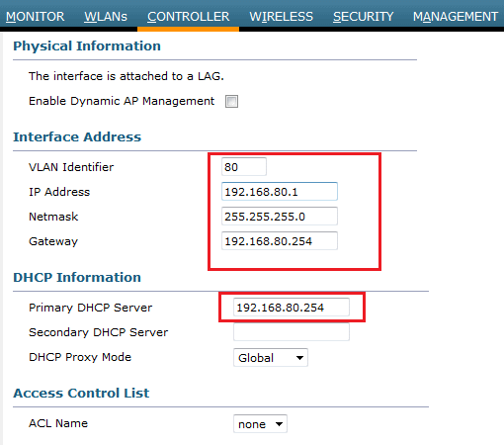The width and height of the screenshot is (504, 445).
Task: Open the MONITOR tab
Action: [35, 17]
